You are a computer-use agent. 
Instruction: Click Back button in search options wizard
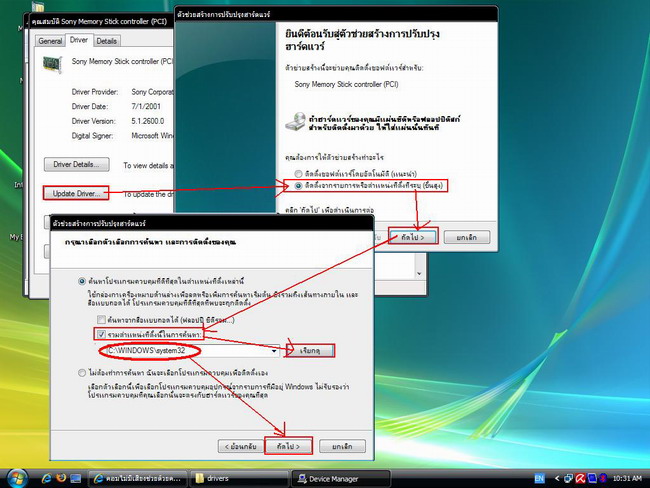coord(241,447)
